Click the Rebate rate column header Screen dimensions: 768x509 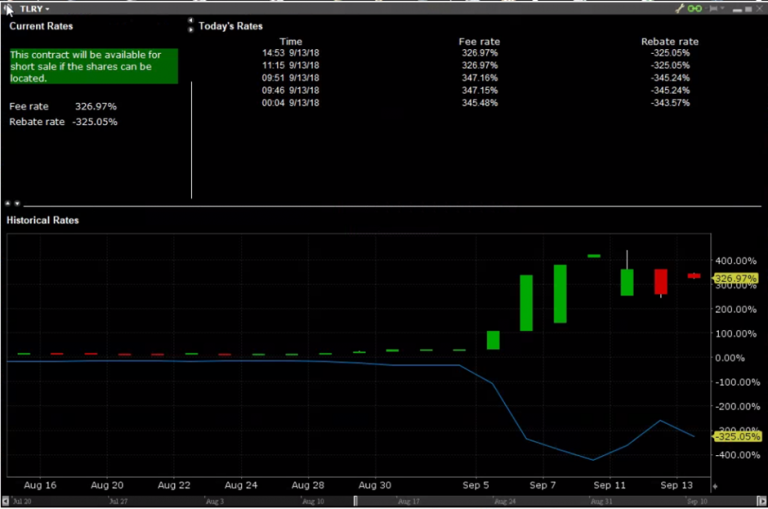[669, 41]
